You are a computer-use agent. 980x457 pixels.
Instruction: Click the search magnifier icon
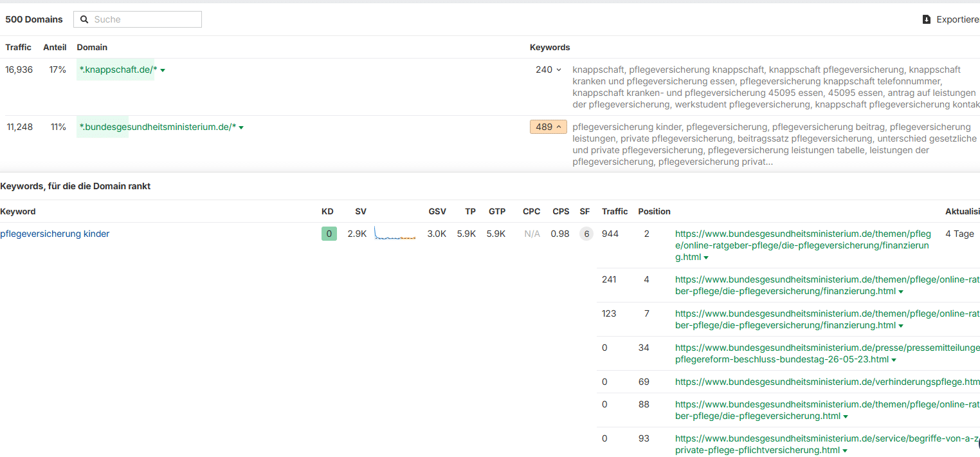84,19
